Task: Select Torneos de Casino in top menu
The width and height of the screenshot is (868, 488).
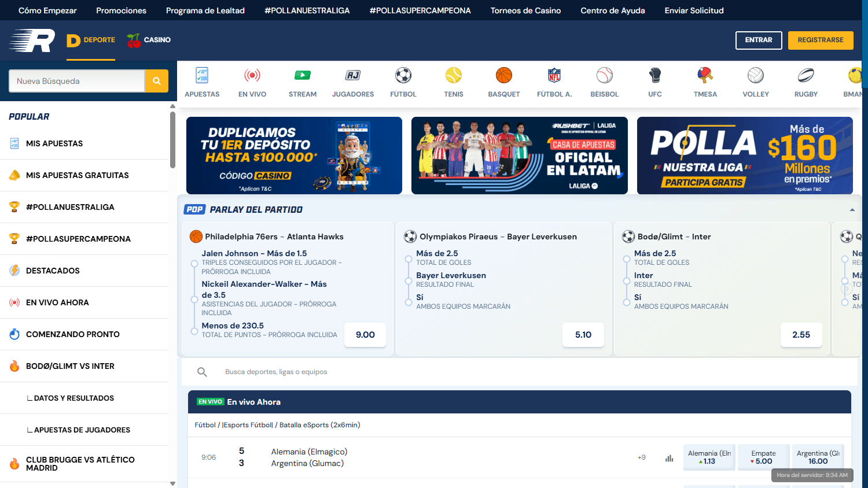Action: 525,10
